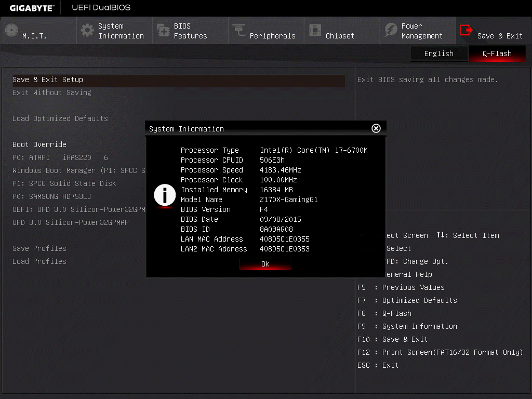
Task: Click the System Information gear icon
Action: [87, 30]
